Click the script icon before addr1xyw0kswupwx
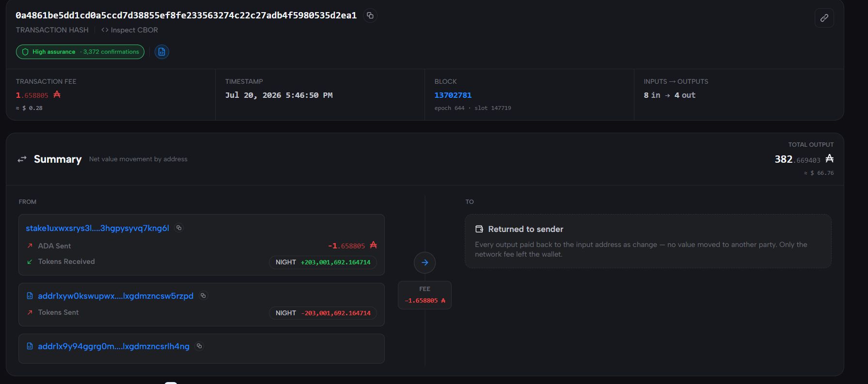Image resolution: width=868 pixels, height=384 pixels. (x=30, y=295)
